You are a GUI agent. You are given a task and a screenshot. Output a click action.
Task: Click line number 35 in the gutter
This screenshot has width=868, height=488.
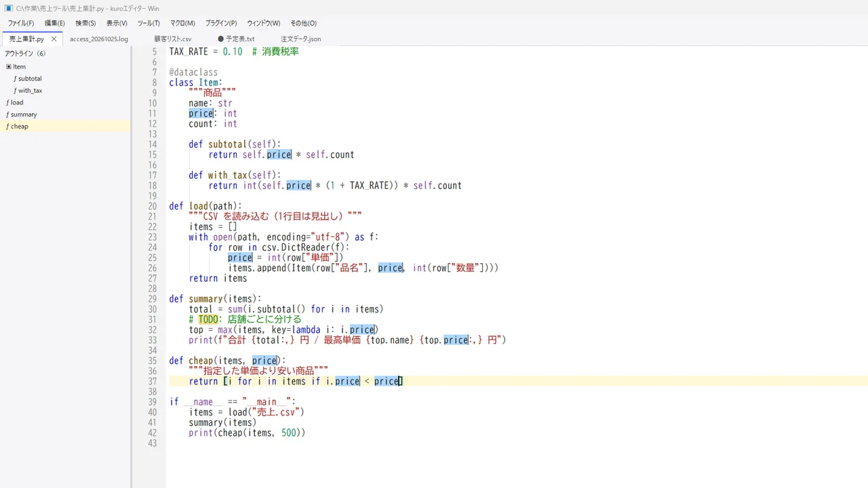153,361
